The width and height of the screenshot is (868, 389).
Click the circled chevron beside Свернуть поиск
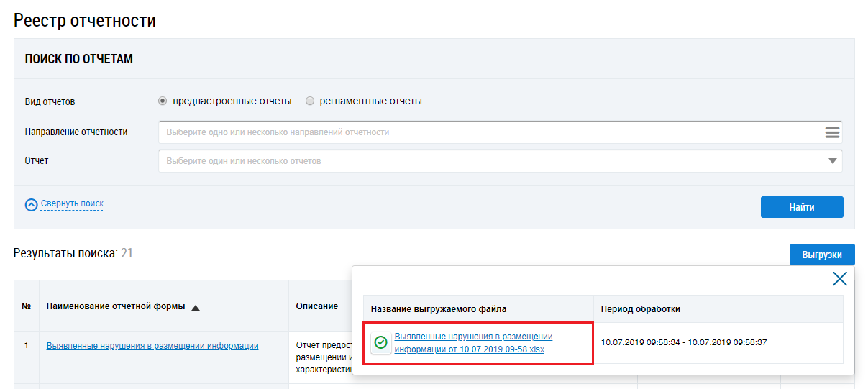(x=31, y=205)
